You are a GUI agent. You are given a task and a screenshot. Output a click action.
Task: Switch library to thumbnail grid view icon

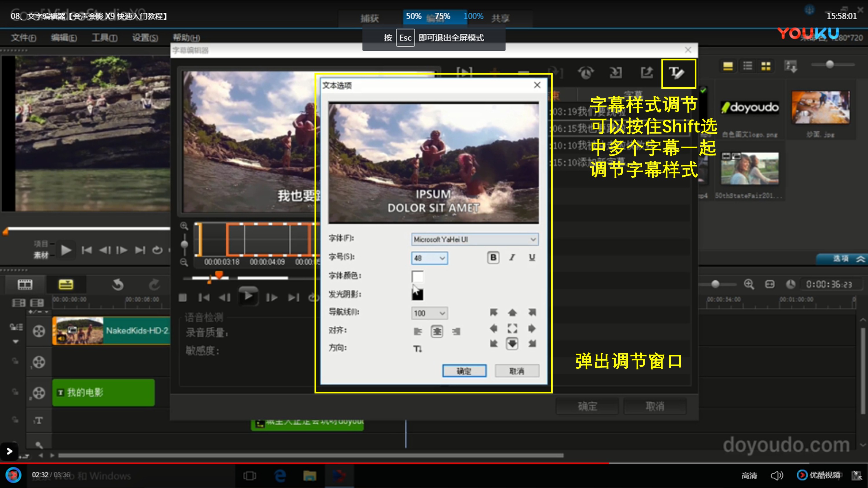tap(766, 66)
